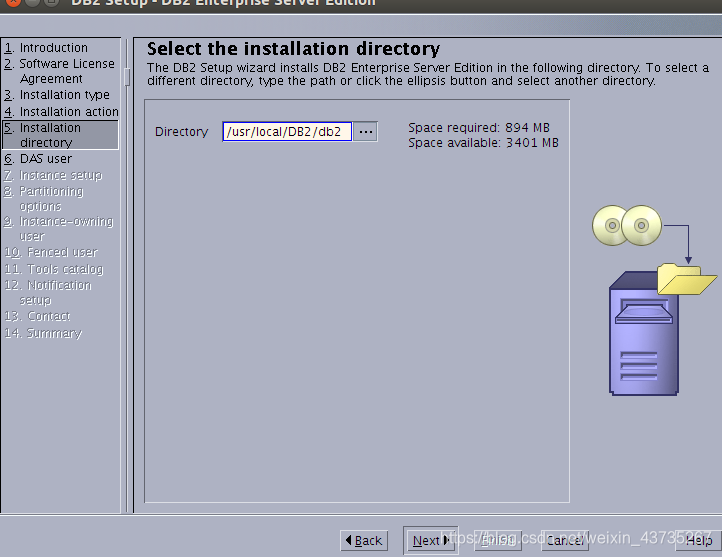Proceed with the Next button
This screenshot has width=722, height=557.
pyautogui.click(x=431, y=540)
